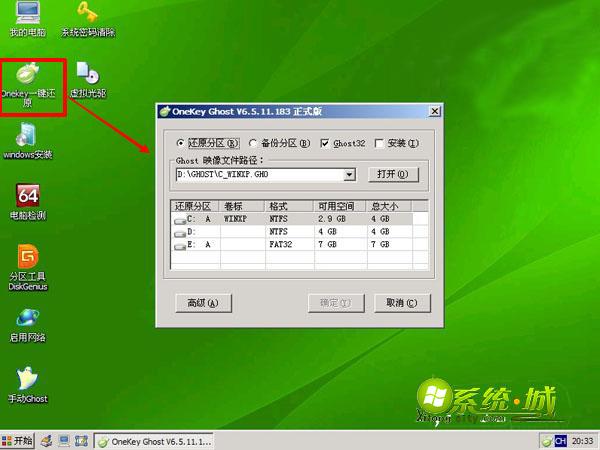This screenshot has width=600, height=450.
Task: Open the 分区工具 DiskGenius icon
Action: tap(28, 268)
